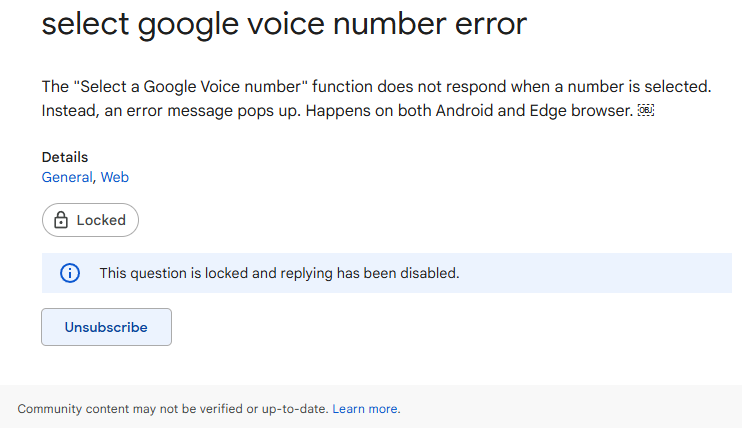Screen dimensions: 742x428
Task: Open the General category link
Action: (x=67, y=177)
